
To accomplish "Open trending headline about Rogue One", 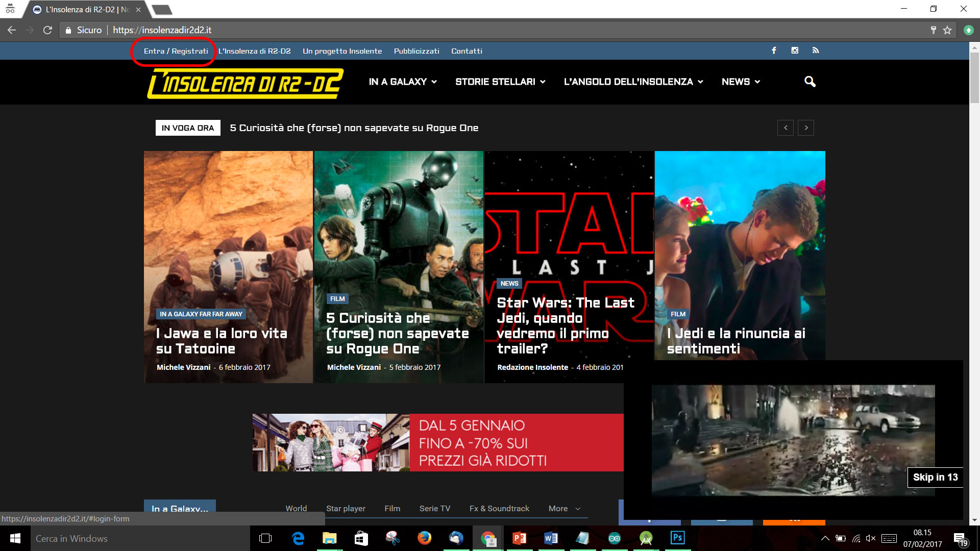I will [354, 128].
